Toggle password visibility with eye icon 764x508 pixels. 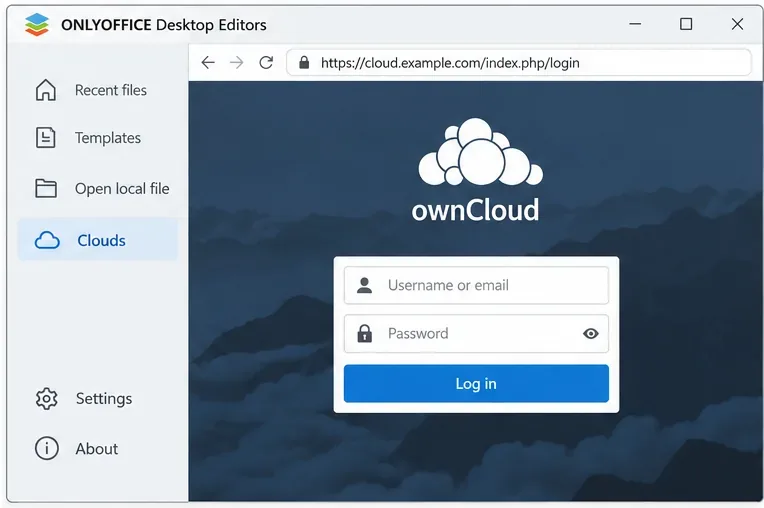pyautogui.click(x=591, y=334)
